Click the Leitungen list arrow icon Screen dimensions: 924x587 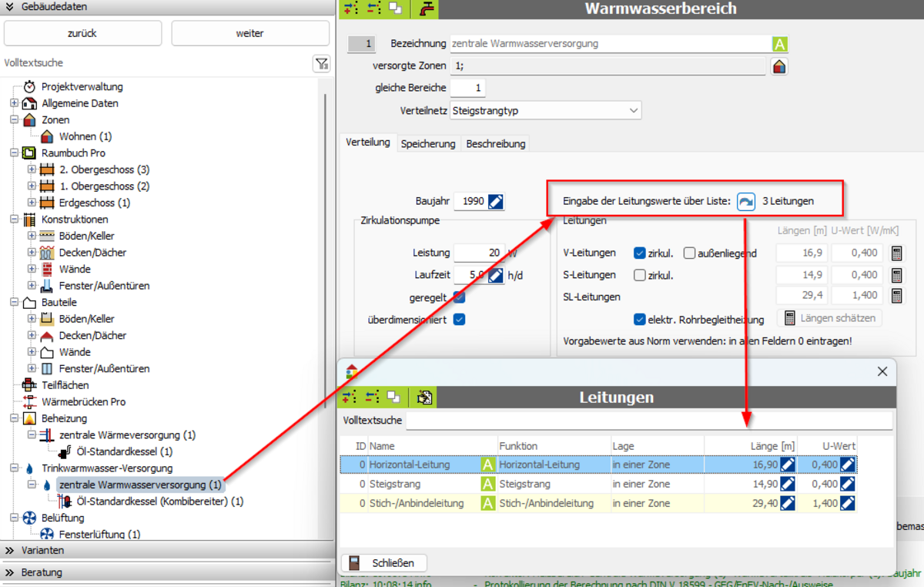point(745,201)
